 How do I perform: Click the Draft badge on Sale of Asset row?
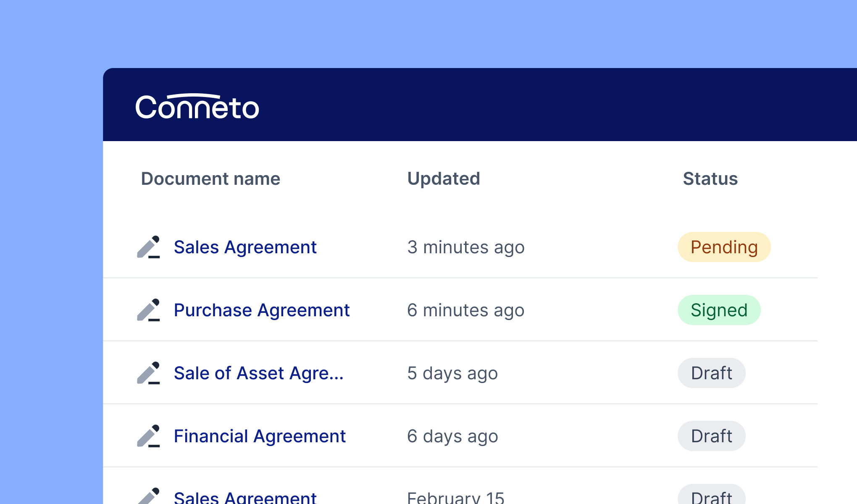click(x=711, y=373)
